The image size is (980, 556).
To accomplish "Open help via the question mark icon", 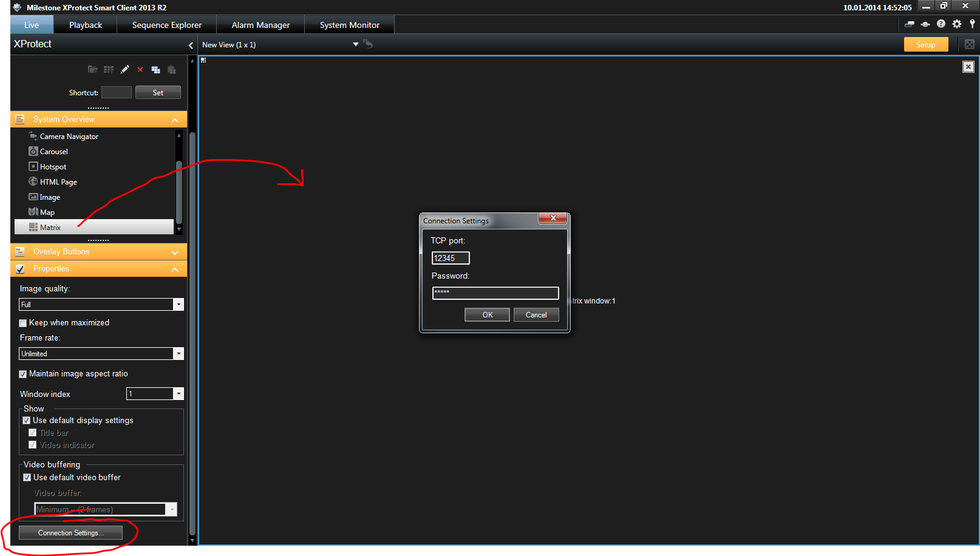I will pos(941,24).
